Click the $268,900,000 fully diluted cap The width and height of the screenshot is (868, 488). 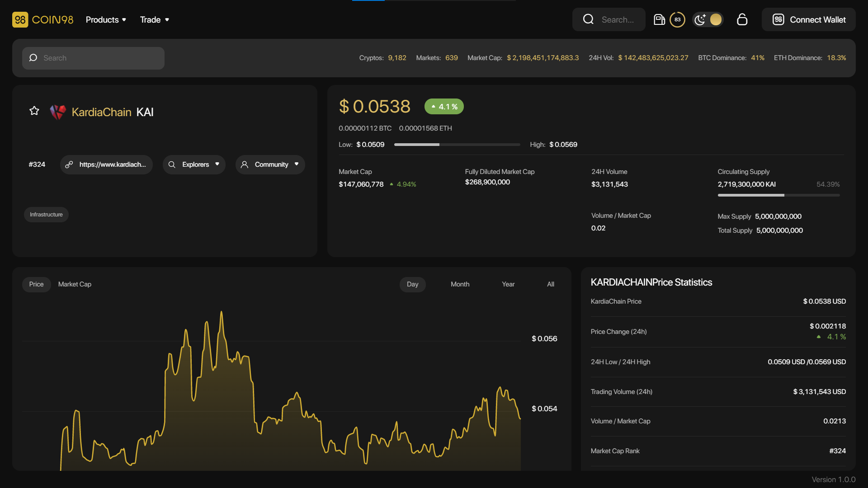click(487, 182)
